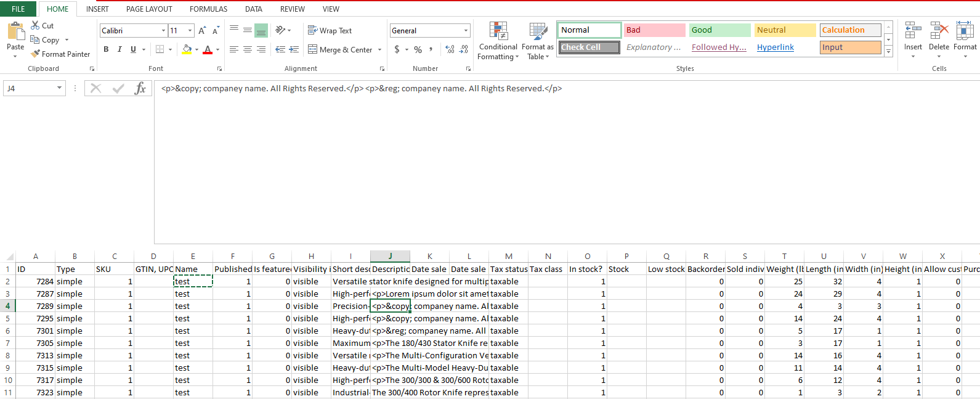Image resolution: width=980 pixels, height=399 pixels.
Task: Click the Center align icon
Action: (248, 49)
